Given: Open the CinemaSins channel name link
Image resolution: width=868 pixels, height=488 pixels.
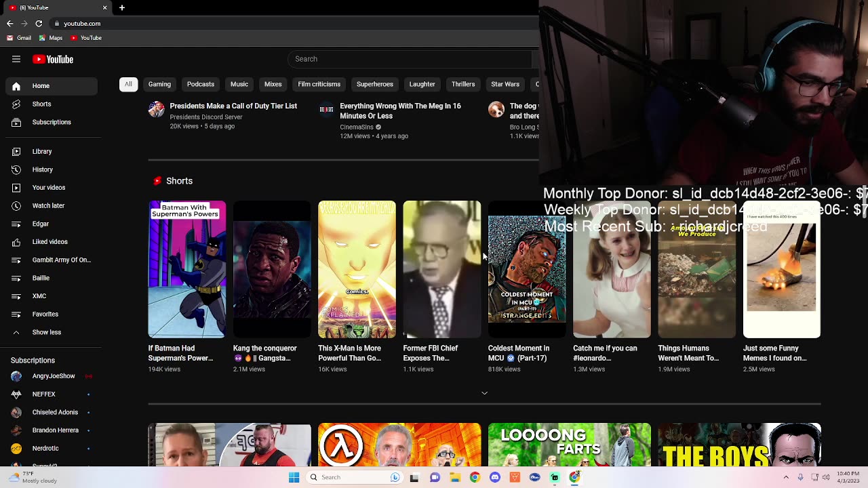Looking at the screenshot, I should (x=357, y=127).
